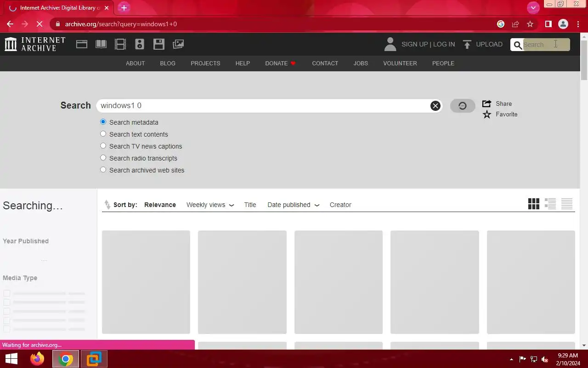Open the HELP menu item
This screenshot has height=368, width=588.
[x=243, y=63]
